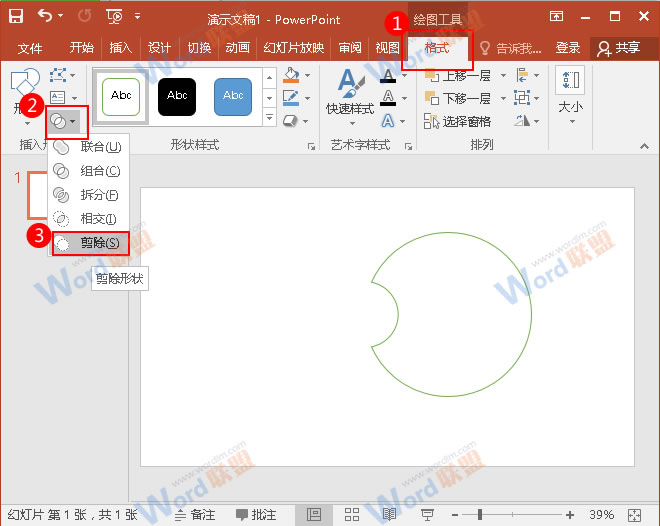The width and height of the screenshot is (660, 526).
Task: Select 剪除(S) subtract option from menu
Action: coord(90,243)
